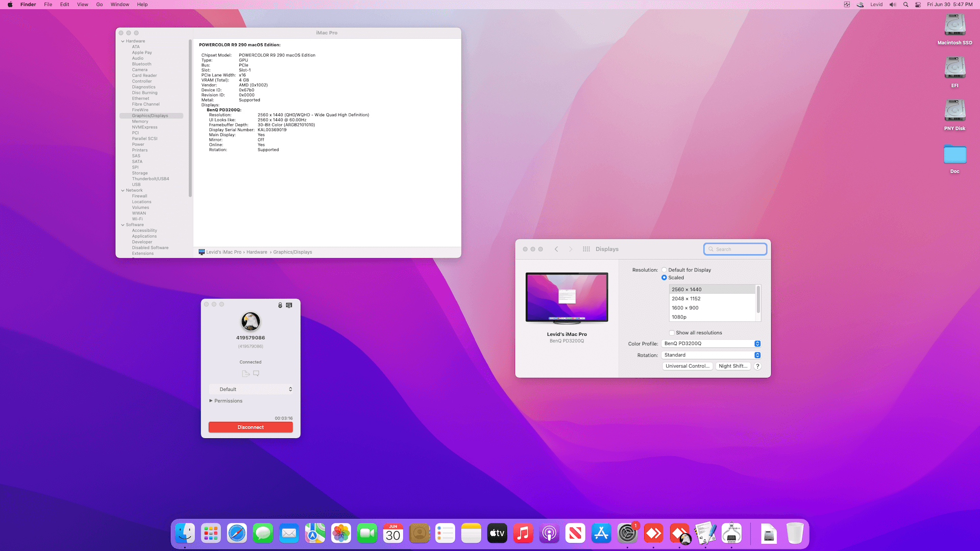
Task: Open the Macintosh SSD drive icon
Action: click(954, 26)
